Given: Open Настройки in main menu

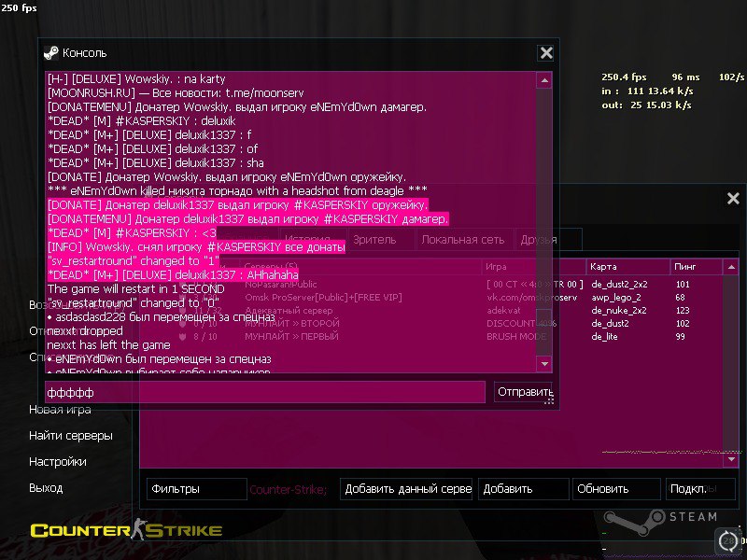Looking at the screenshot, I should 58,462.
